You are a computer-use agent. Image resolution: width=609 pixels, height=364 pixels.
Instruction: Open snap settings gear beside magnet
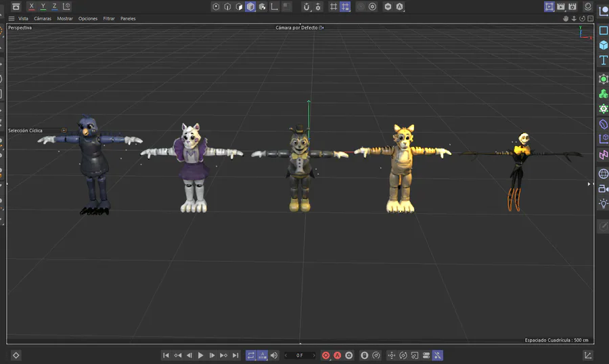point(318,7)
